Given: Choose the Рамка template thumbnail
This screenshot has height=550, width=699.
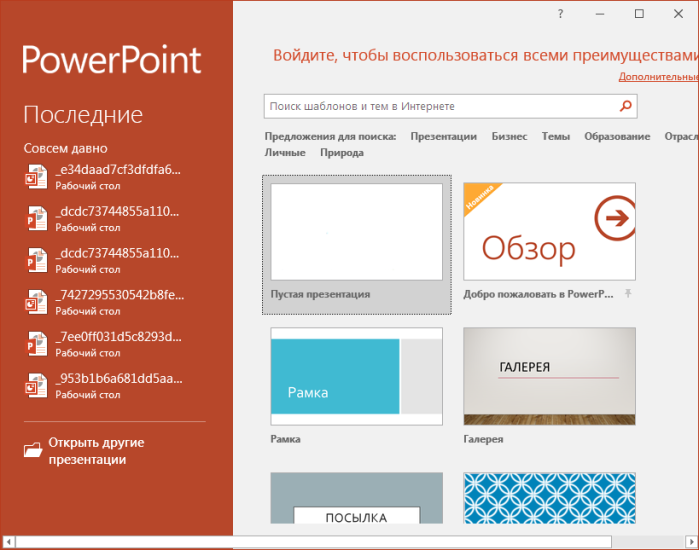Looking at the screenshot, I should coord(357,376).
